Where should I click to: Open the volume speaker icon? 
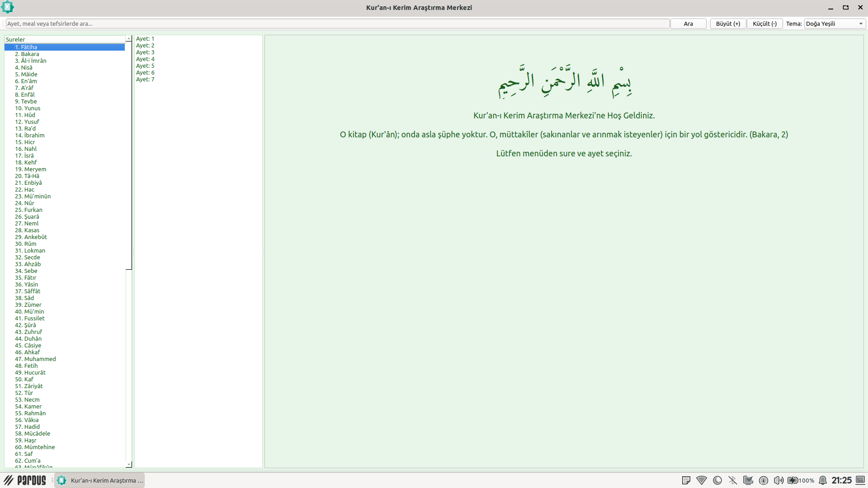click(x=778, y=480)
